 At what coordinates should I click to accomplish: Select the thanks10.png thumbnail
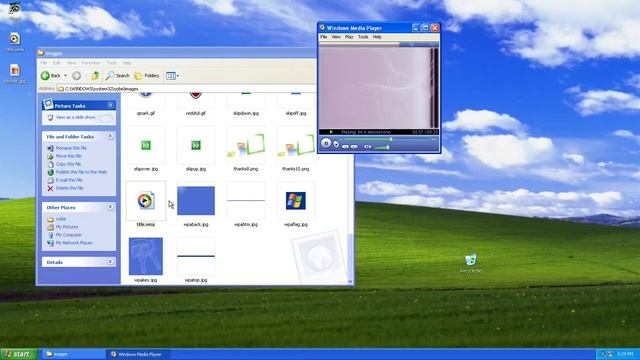[x=296, y=146]
